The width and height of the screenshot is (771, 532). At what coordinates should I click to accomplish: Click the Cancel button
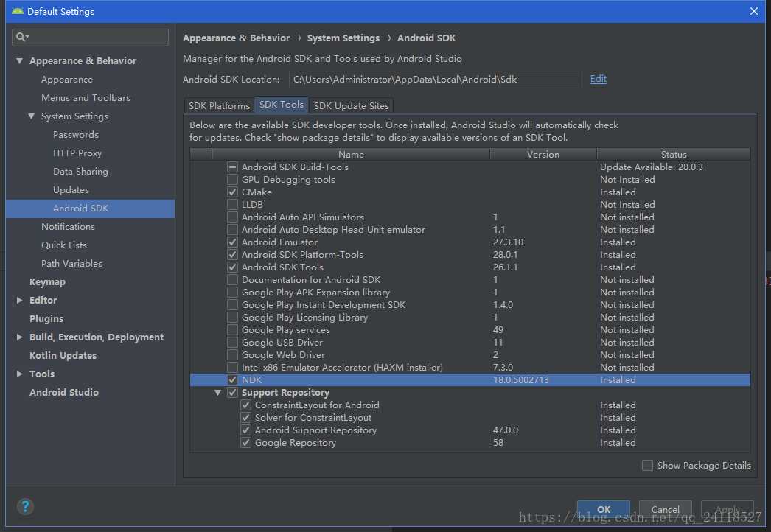(666, 509)
